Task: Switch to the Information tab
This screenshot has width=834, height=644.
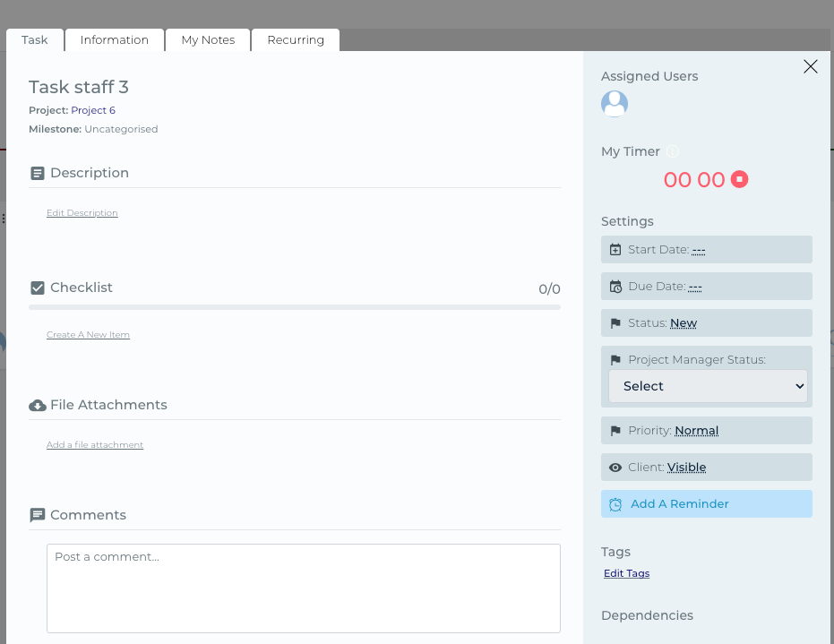Action: coord(115,40)
